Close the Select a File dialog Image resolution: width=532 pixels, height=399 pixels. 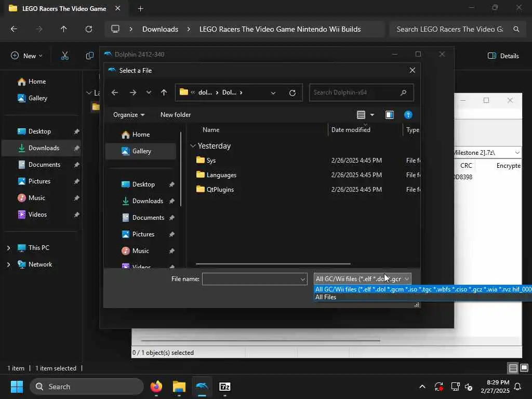tap(412, 70)
